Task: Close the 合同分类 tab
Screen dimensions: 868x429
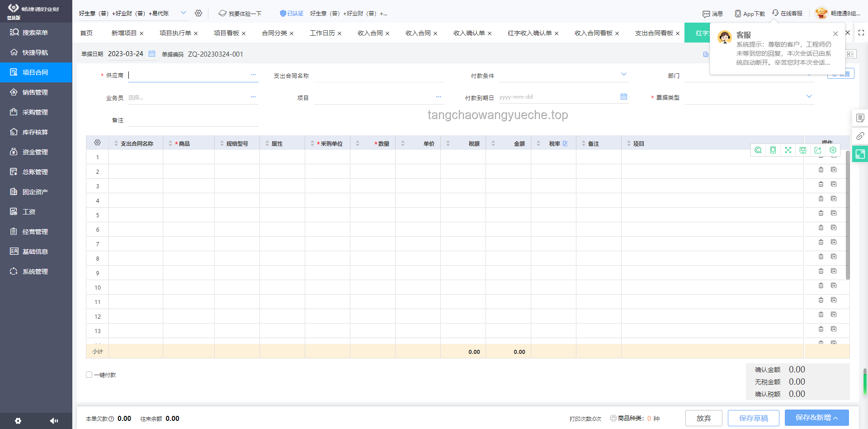Action: point(292,33)
